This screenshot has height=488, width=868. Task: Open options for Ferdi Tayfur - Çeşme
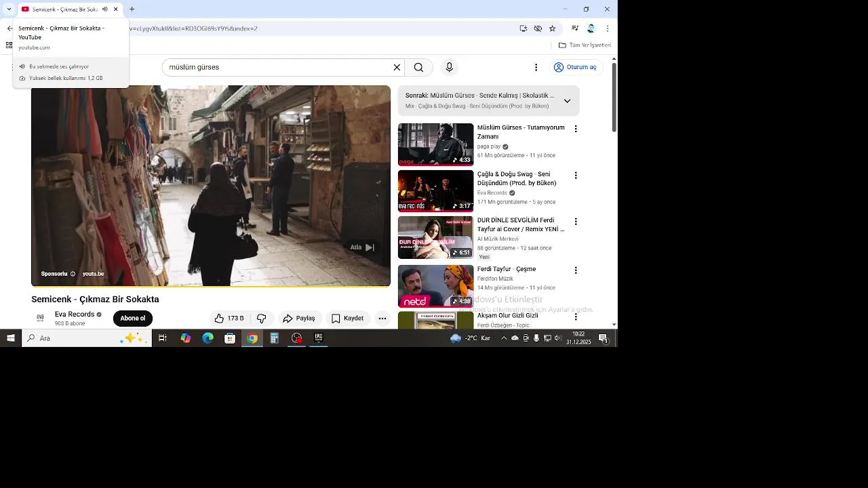point(576,270)
